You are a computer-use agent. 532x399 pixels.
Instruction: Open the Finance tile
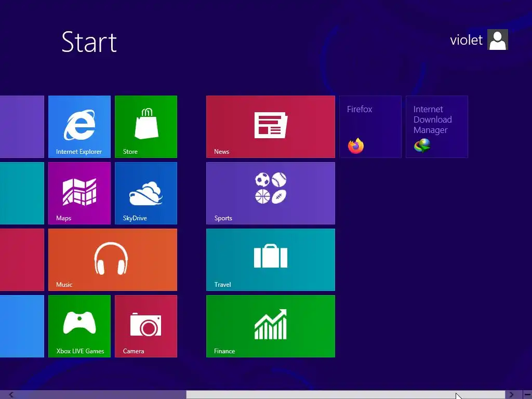[270, 326]
